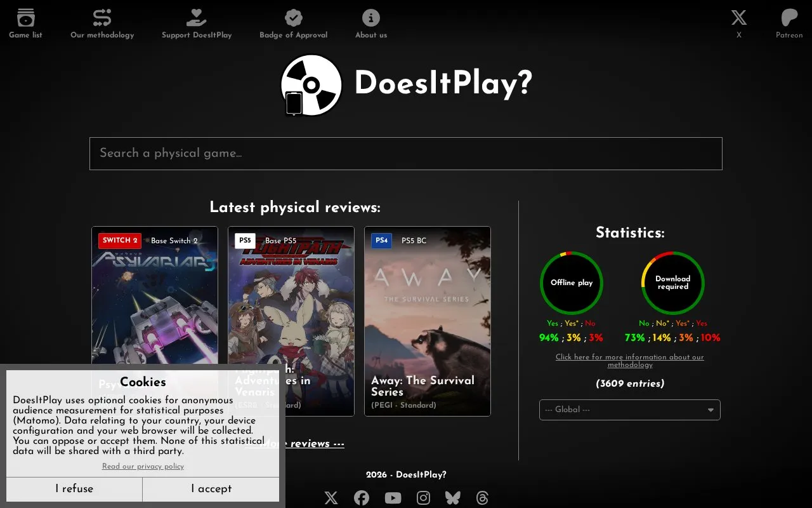Open Read our privacy policy link
Screen dimensions: 812x508
(143, 466)
